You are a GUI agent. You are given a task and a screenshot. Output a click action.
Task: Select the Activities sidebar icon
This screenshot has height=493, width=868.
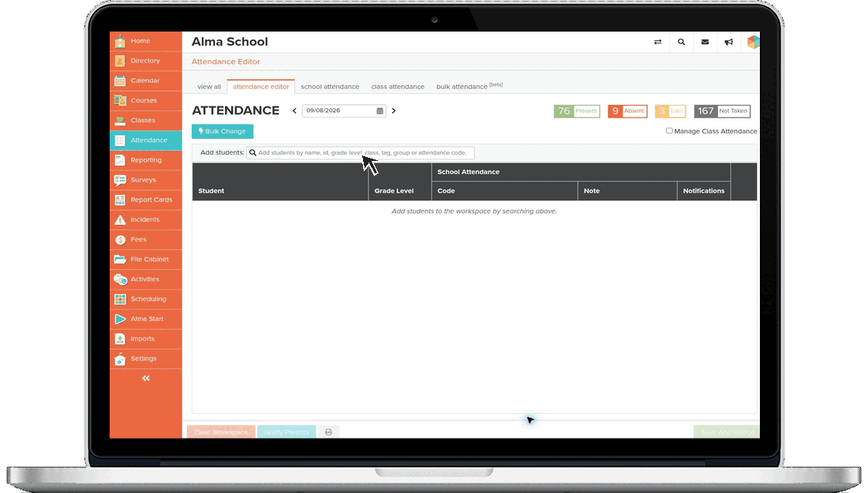(120, 279)
